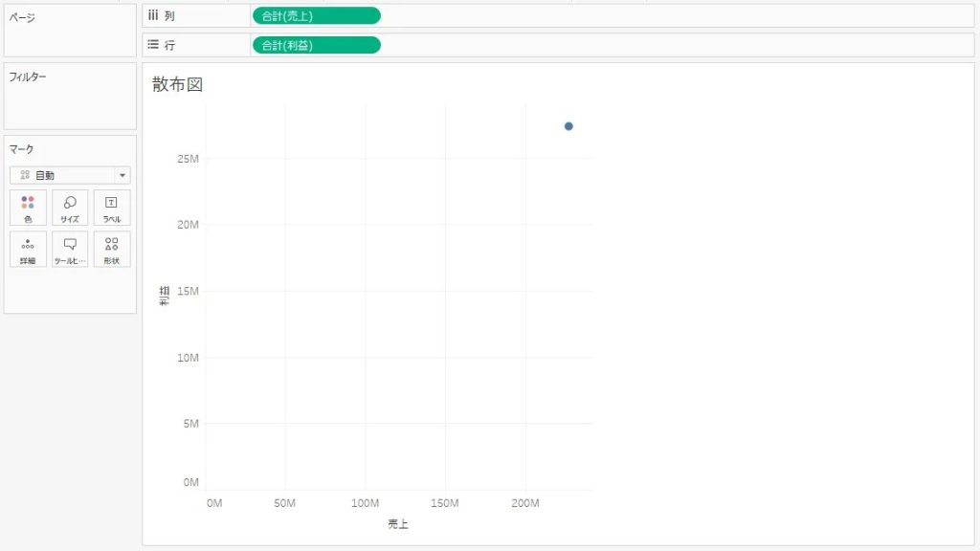The width and height of the screenshot is (980, 551).
Task: Click the 100M tick label on x-axis
Action: [365, 503]
